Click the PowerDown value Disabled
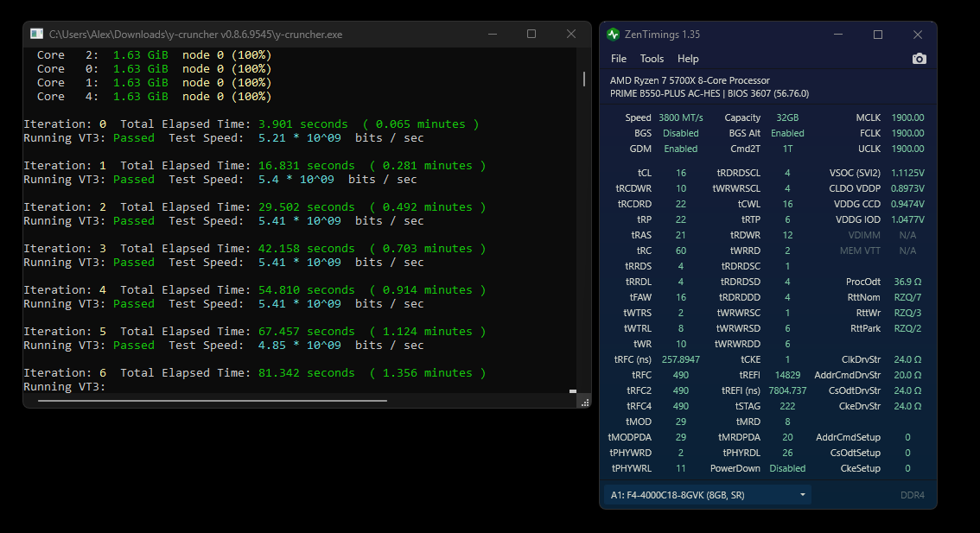The height and width of the screenshot is (533, 980). 787,468
